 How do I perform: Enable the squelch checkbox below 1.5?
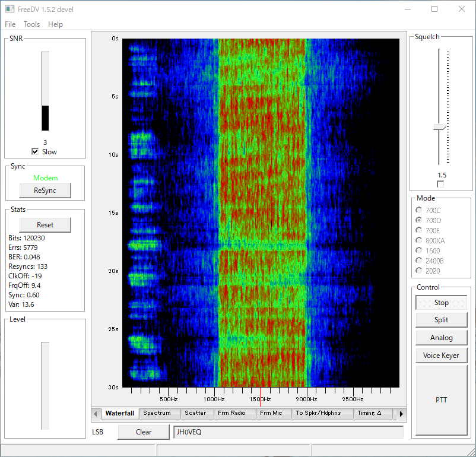point(440,184)
